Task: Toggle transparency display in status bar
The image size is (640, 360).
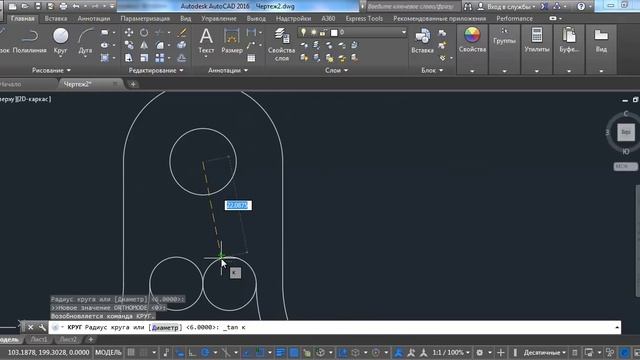Action: point(293,352)
